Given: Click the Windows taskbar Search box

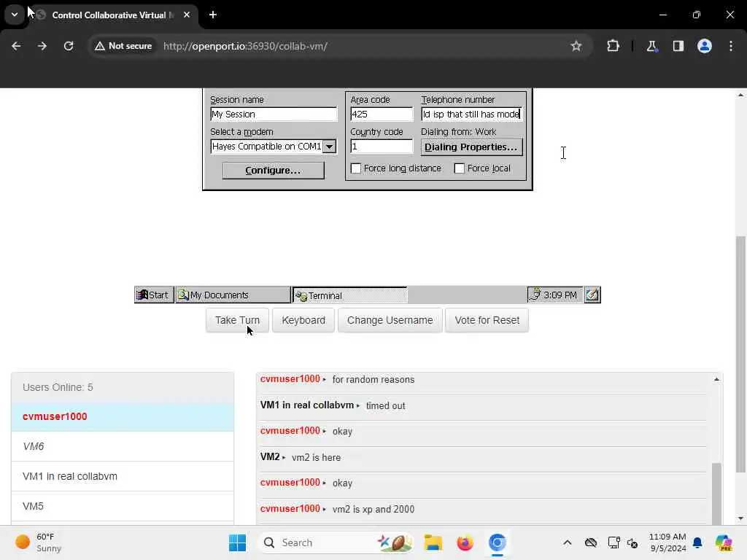Looking at the screenshot, I should click(336, 542).
